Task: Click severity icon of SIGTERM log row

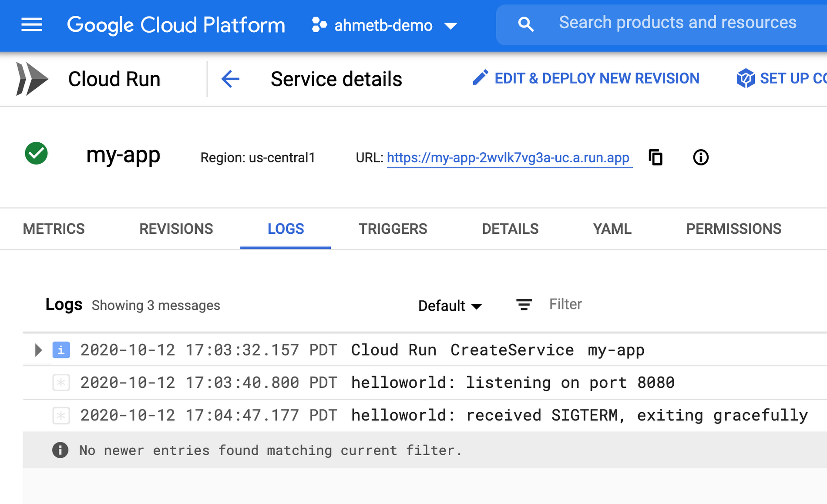Action: 61,416
